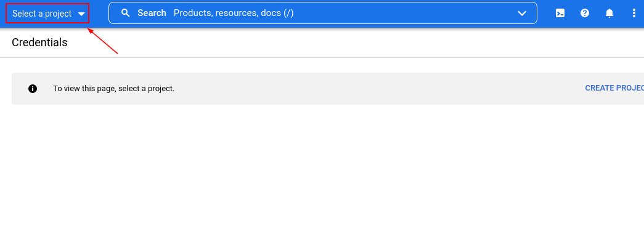
Task: Click the 'To view this page' message text
Action: coord(114,89)
